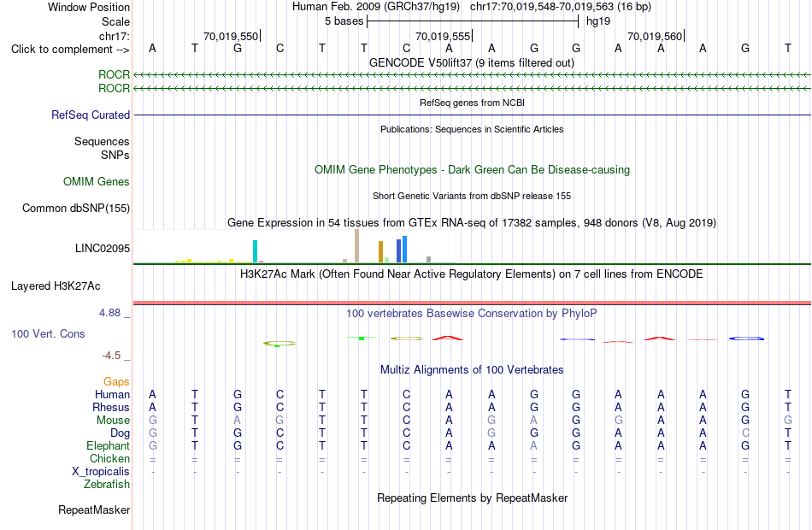The width and height of the screenshot is (812, 530).
Task: Click the 70,019,560 ruler coordinate
Action: click(655, 36)
